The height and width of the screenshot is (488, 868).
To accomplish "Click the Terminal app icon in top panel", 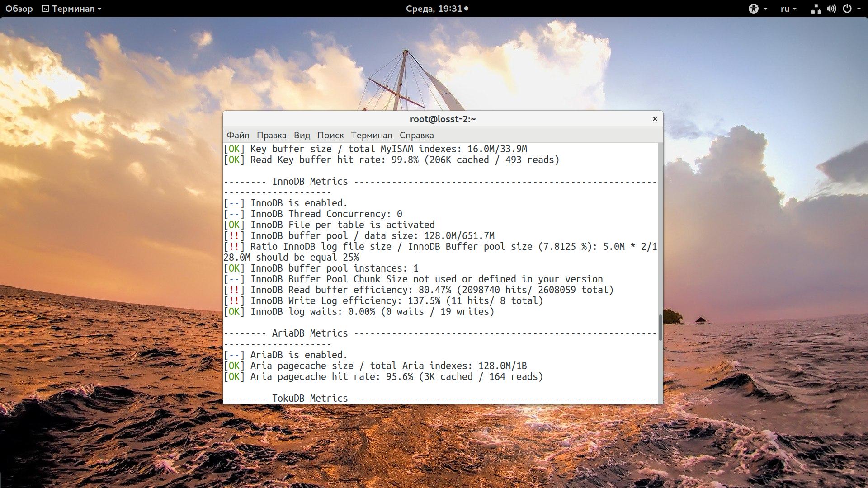I will pyautogui.click(x=46, y=8).
